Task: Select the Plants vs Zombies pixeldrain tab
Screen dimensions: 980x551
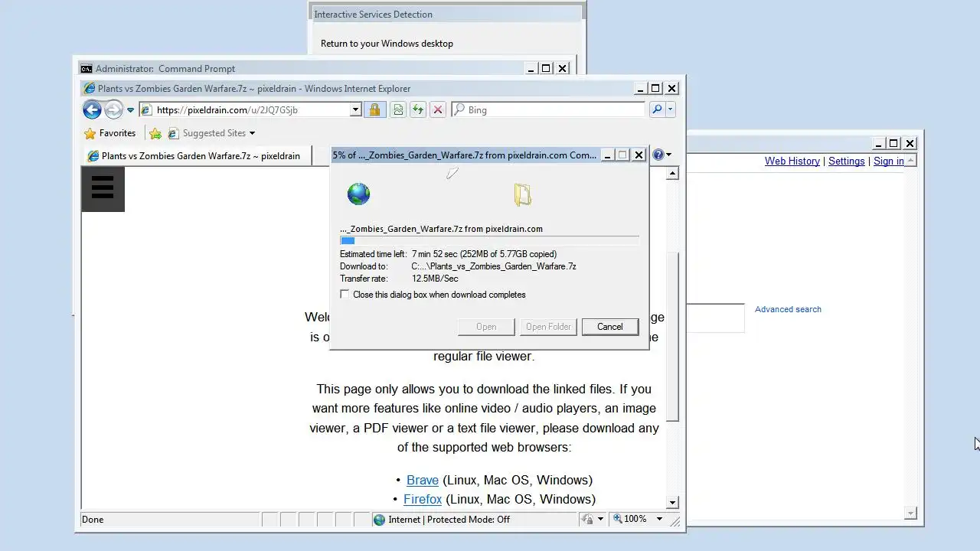Action: tap(195, 155)
